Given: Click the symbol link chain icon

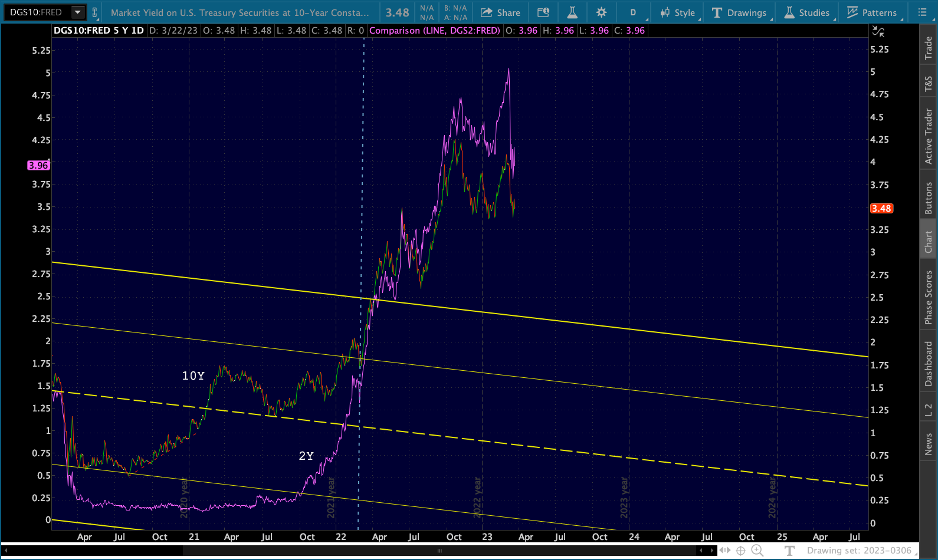Looking at the screenshot, I should pos(94,12).
